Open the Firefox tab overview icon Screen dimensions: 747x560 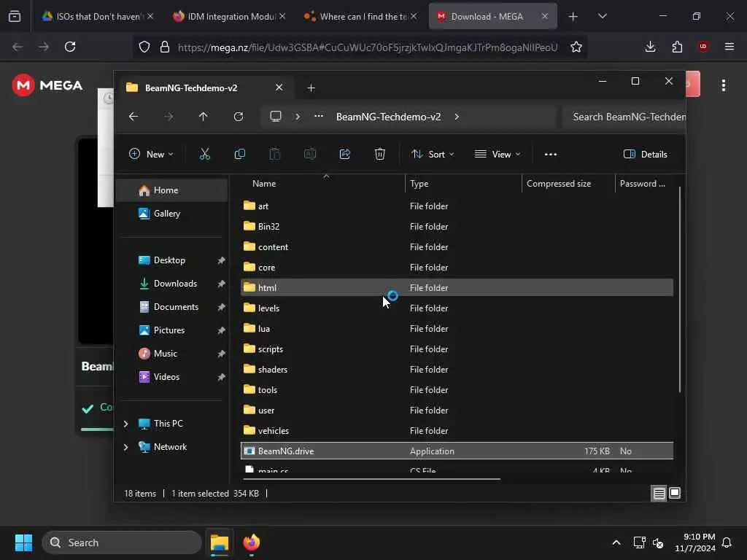[x=15, y=16]
